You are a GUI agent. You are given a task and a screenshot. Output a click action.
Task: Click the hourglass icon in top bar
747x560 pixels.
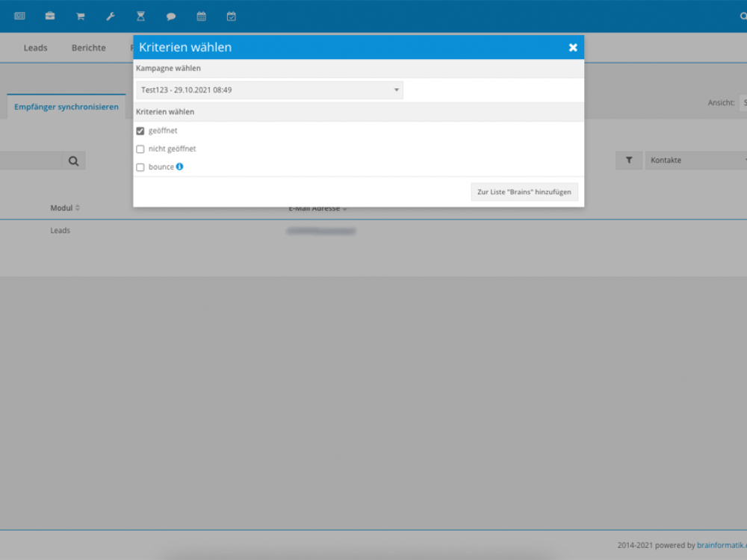point(140,16)
